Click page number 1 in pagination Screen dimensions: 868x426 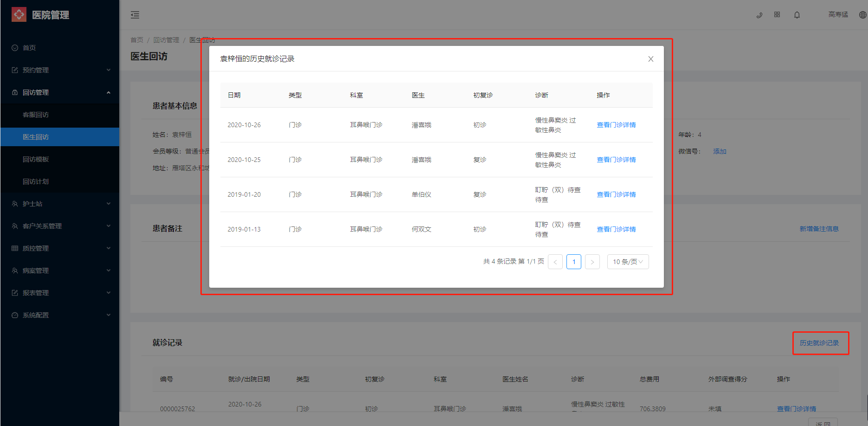click(574, 262)
